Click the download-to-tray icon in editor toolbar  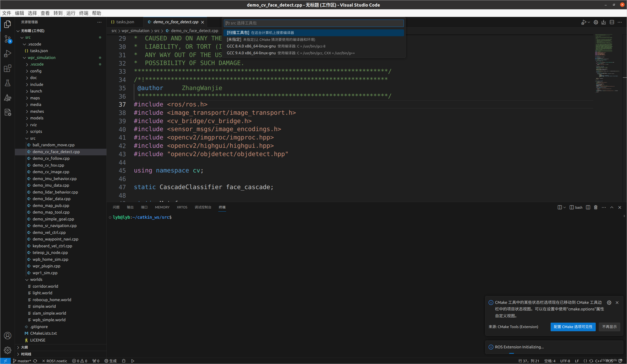[604, 22]
